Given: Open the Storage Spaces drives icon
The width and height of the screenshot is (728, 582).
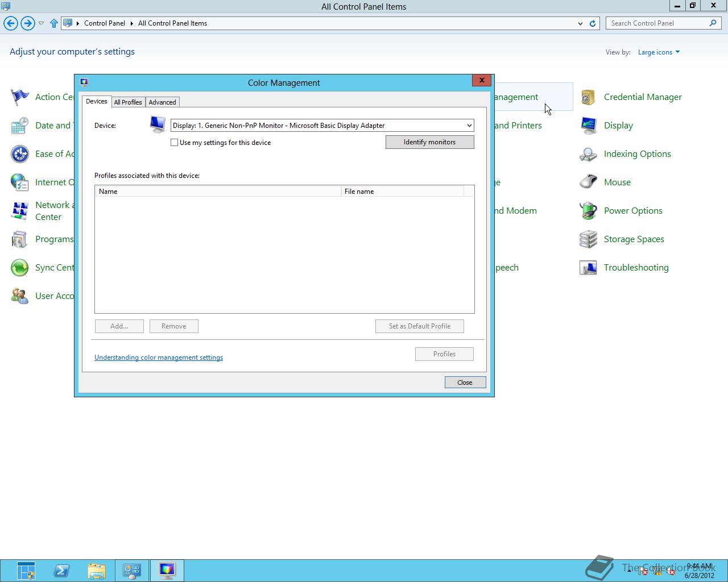Looking at the screenshot, I should coord(588,239).
